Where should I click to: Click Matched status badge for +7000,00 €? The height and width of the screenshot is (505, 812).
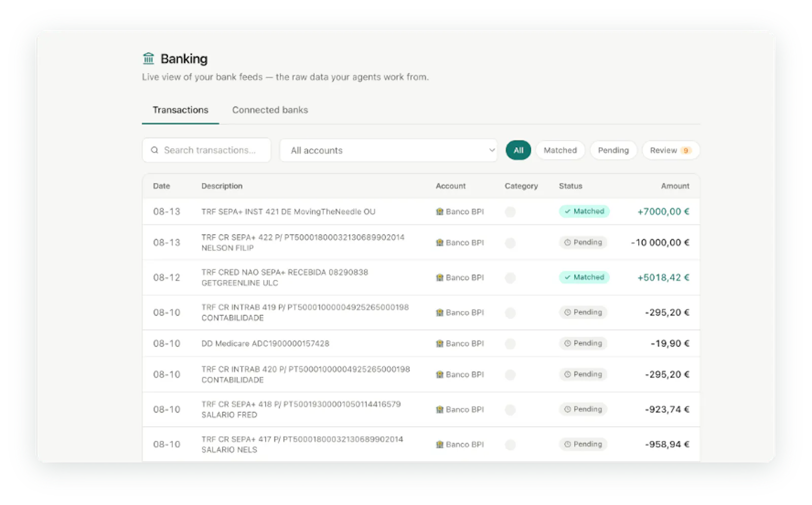pos(584,211)
